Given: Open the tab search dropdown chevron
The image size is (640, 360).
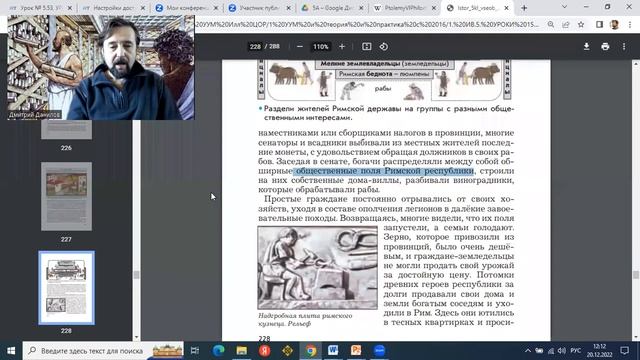Looking at the screenshot, I should coord(564,7).
